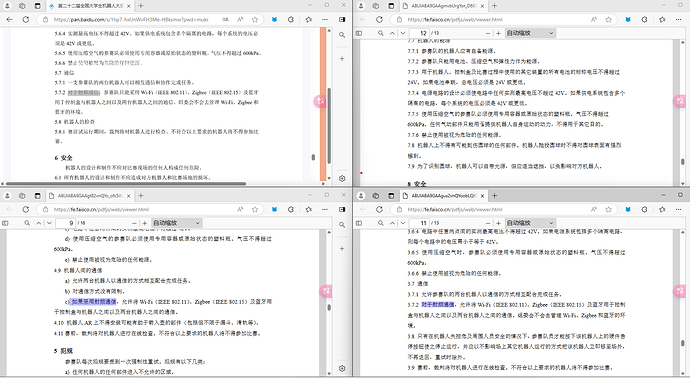Toggle PDF sidebar in the page 9 viewer
The width and height of the screenshot is (690, 378).
coord(5,223)
